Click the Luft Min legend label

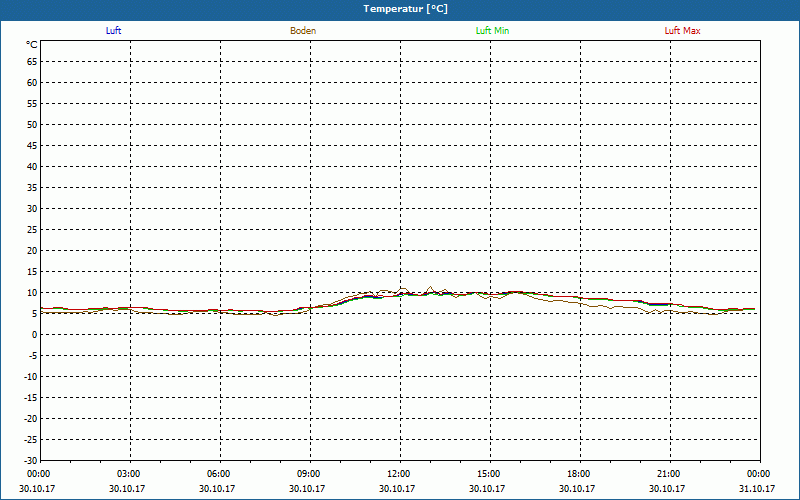click(x=492, y=31)
